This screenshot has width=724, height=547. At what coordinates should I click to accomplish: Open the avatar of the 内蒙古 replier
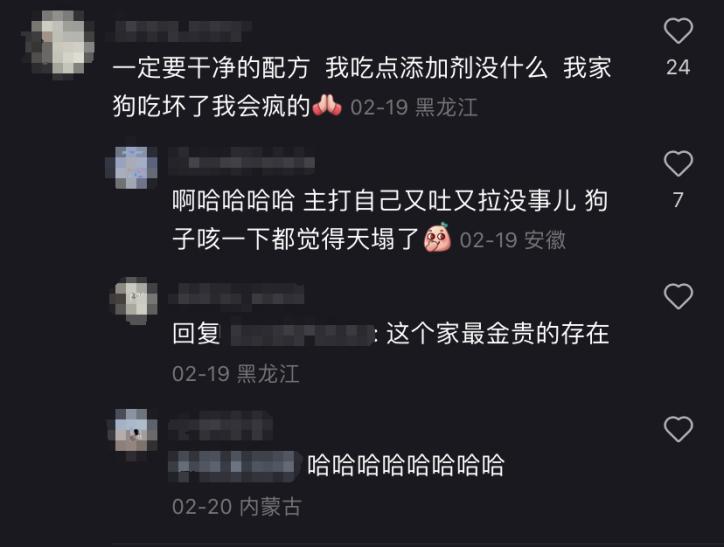point(133,433)
